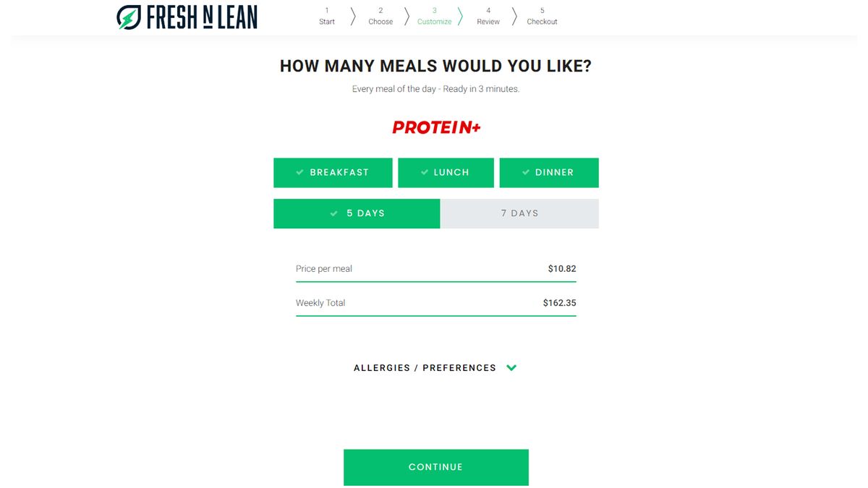This screenshot has width=868, height=488.
Task: Open the Checkout step
Action: pyautogui.click(x=542, y=16)
